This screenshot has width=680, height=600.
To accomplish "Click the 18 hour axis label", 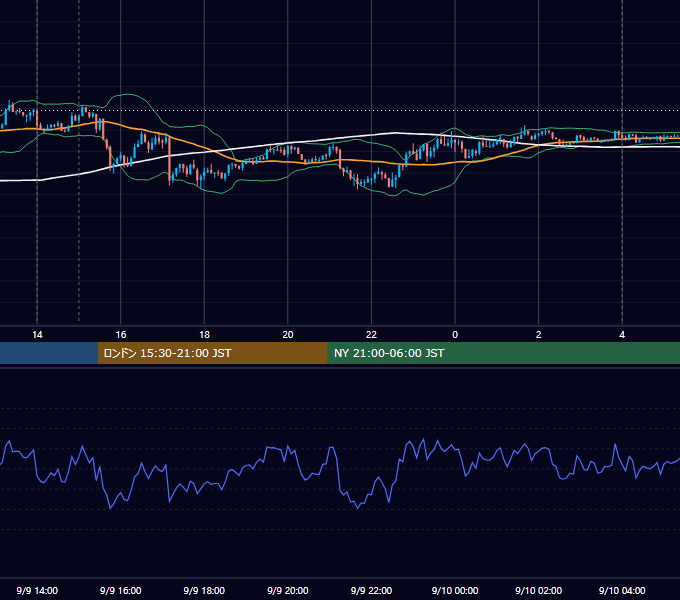I will [x=204, y=335].
